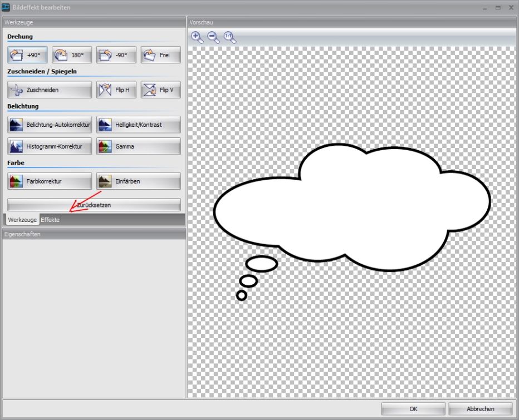Select the Frei free rotation tool
The height and width of the screenshot is (420, 519).
(x=160, y=55)
